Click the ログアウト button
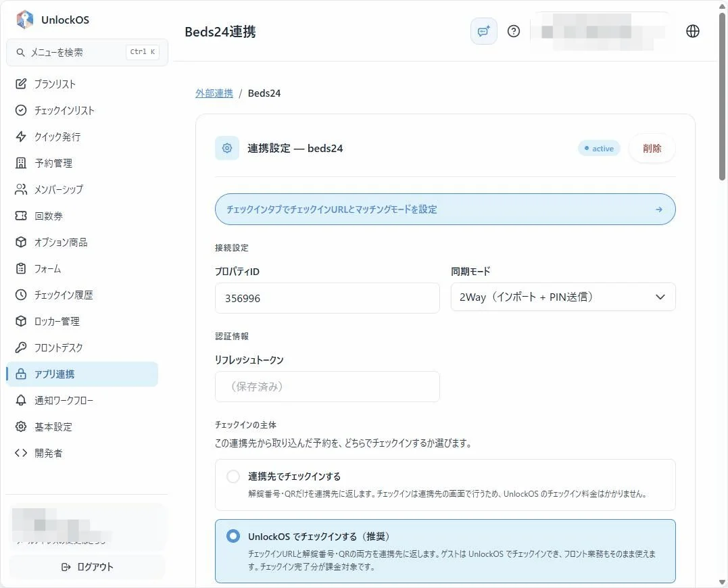This screenshot has width=728, height=588. 87,566
